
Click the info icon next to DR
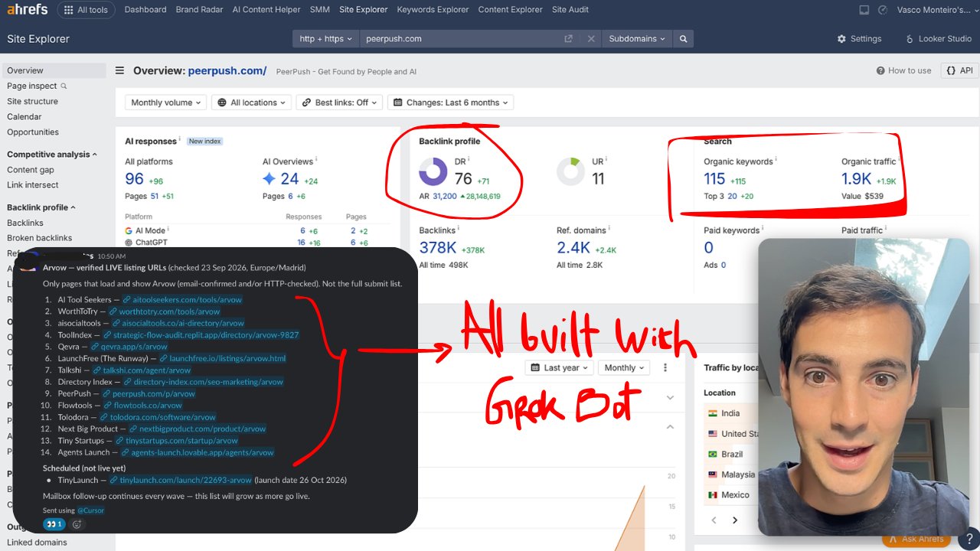click(x=469, y=161)
